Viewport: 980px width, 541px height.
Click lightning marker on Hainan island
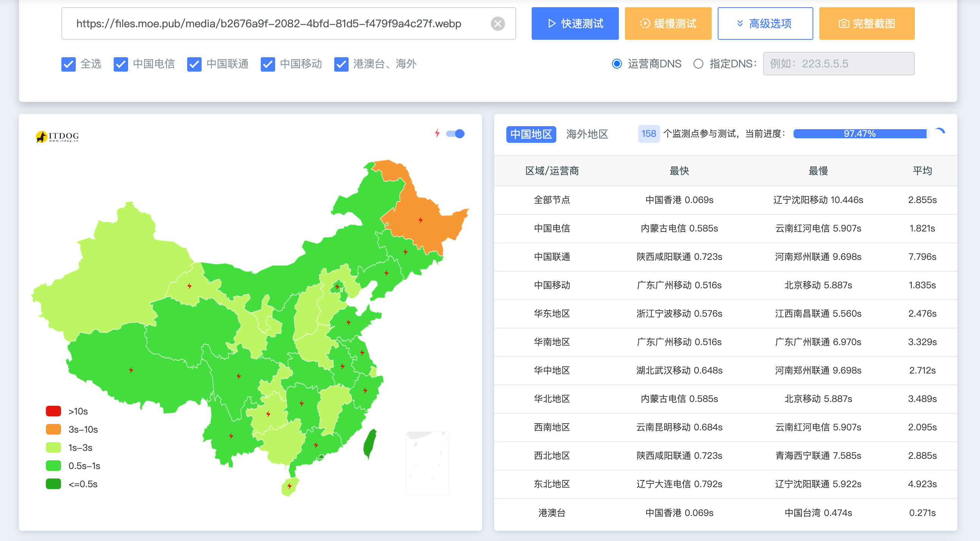point(290,486)
